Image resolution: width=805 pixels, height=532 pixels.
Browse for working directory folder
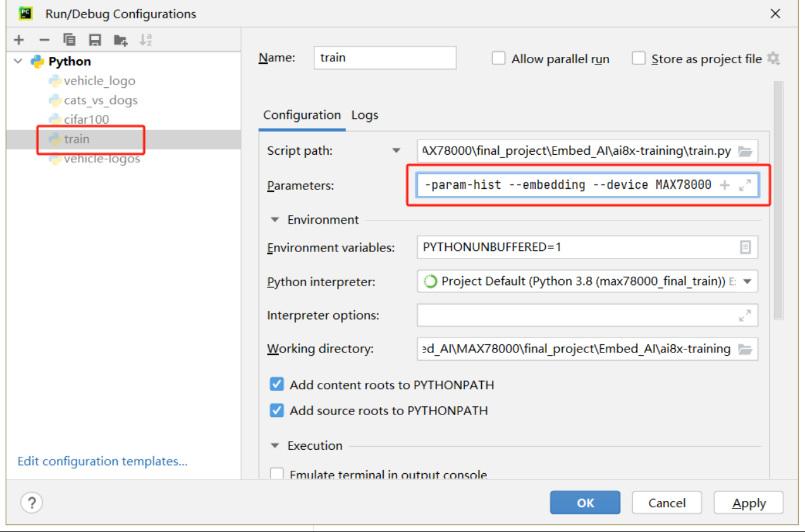(745, 349)
